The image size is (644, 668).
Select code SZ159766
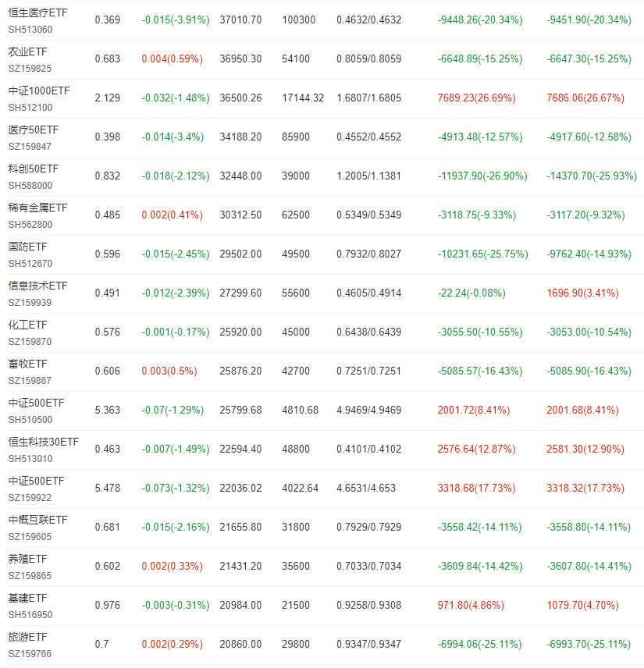click(x=30, y=654)
